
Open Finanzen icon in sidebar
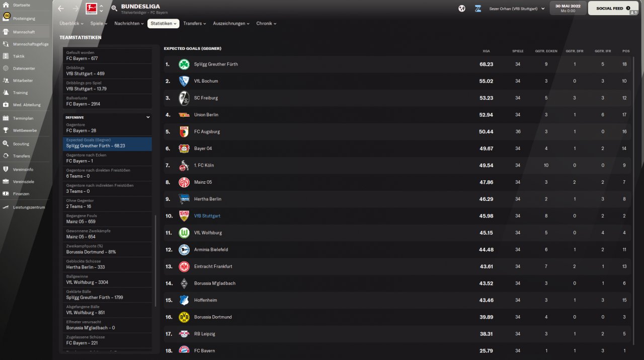tap(6, 193)
